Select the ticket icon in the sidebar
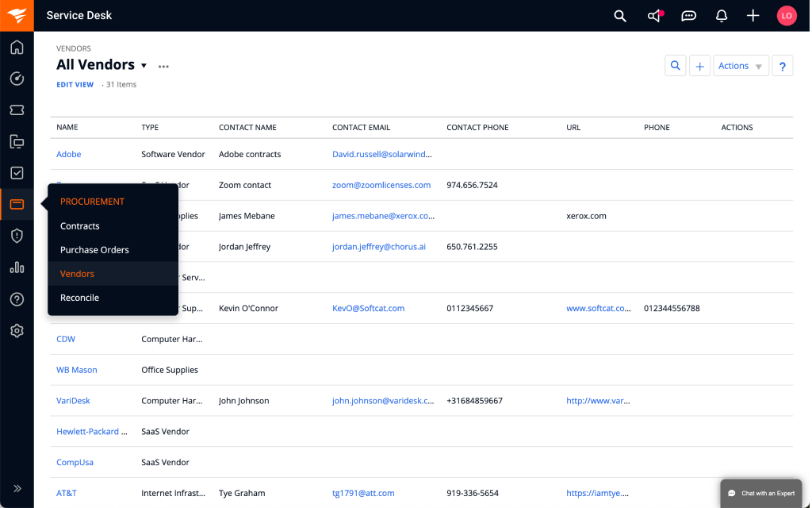Screen dimensions: 812x508 tap(17, 110)
